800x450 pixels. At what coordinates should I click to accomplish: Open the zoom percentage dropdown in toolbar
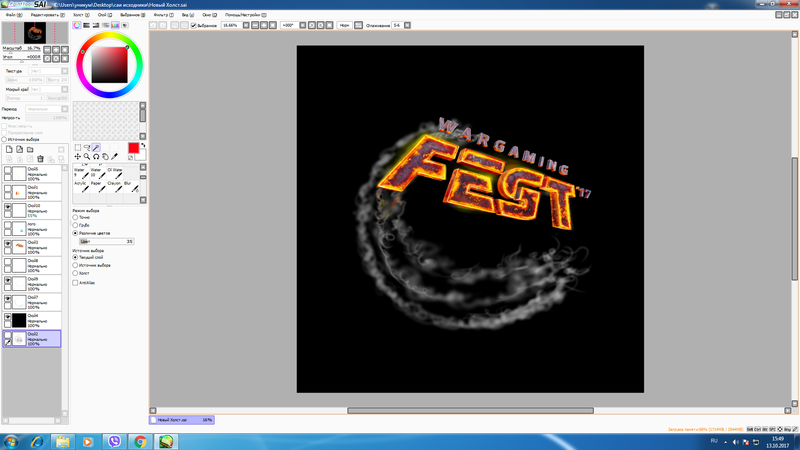point(246,25)
